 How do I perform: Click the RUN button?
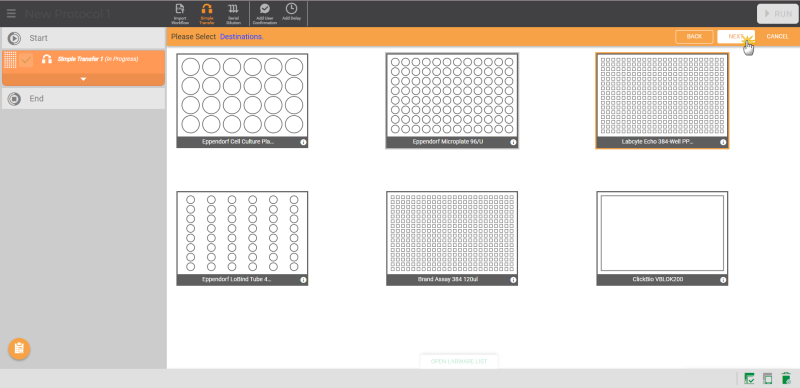pyautogui.click(x=778, y=14)
